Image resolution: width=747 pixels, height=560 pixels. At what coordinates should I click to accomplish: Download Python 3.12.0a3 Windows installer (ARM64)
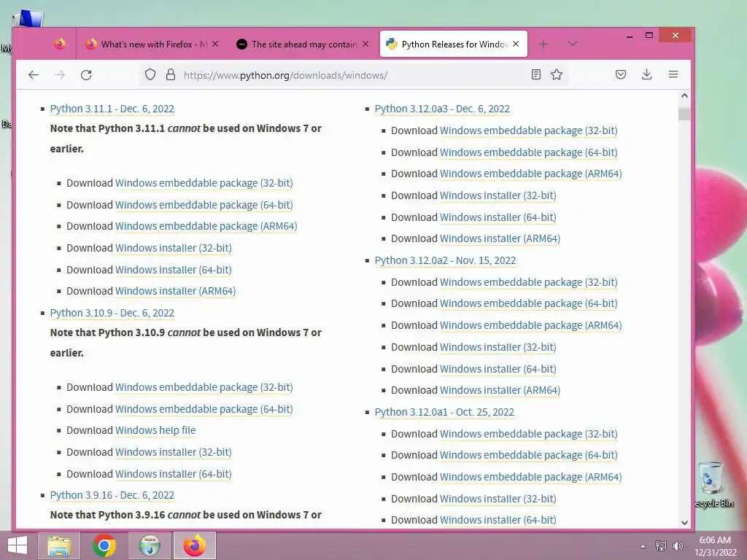point(500,238)
